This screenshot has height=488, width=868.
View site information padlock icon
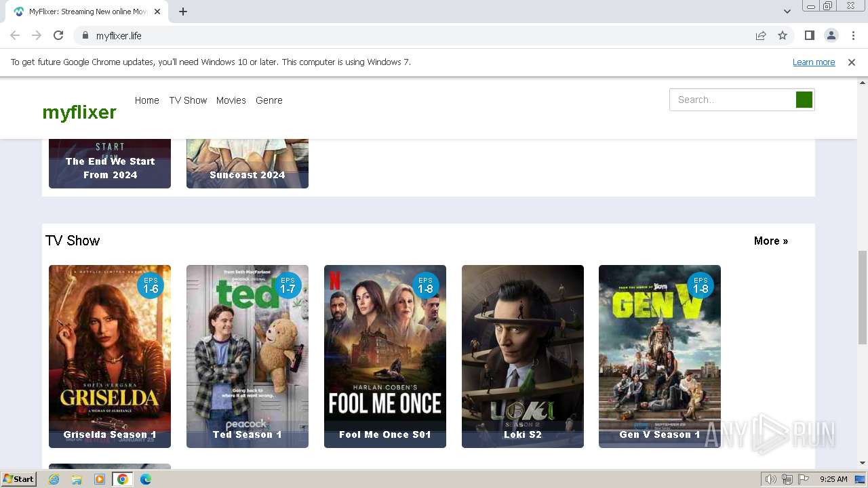[x=85, y=35]
